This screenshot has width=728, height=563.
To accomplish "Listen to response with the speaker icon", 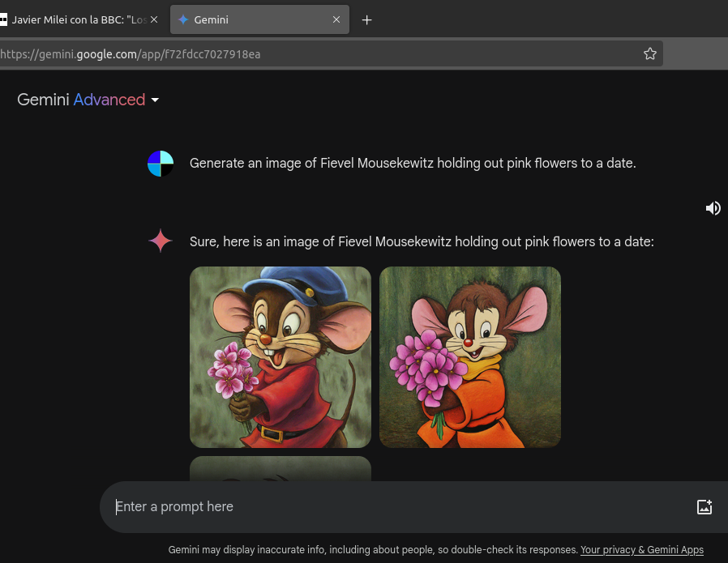I will [713, 208].
